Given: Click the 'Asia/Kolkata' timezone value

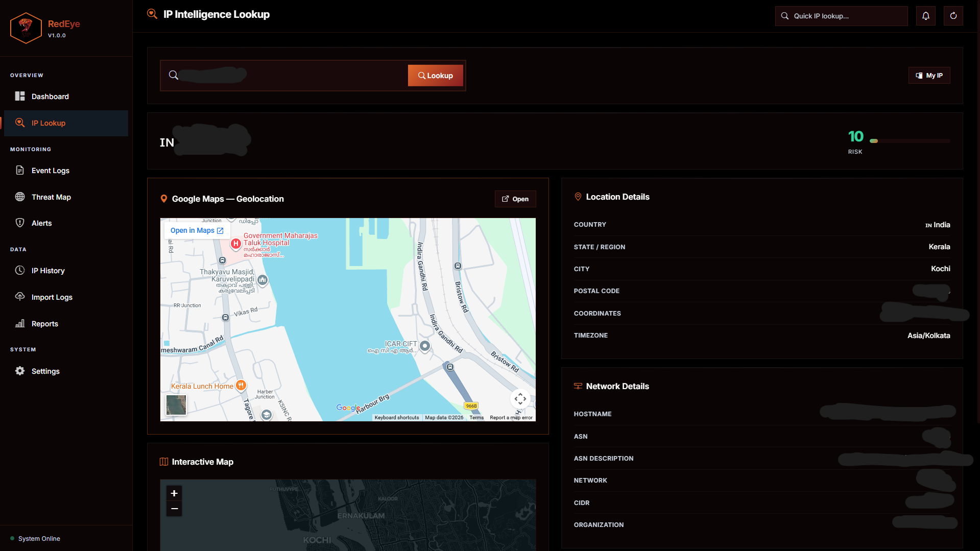Looking at the screenshot, I should pyautogui.click(x=928, y=336).
